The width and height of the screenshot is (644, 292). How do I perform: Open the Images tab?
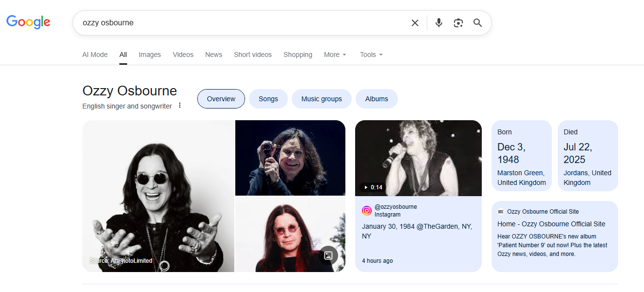150,55
